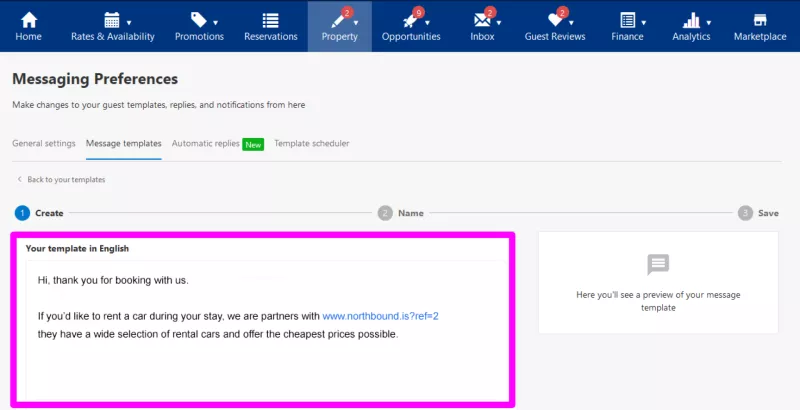The height and width of the screenshot is (410, 800).
Task: Switch to the General settings tab
Action: coord(44,143)
